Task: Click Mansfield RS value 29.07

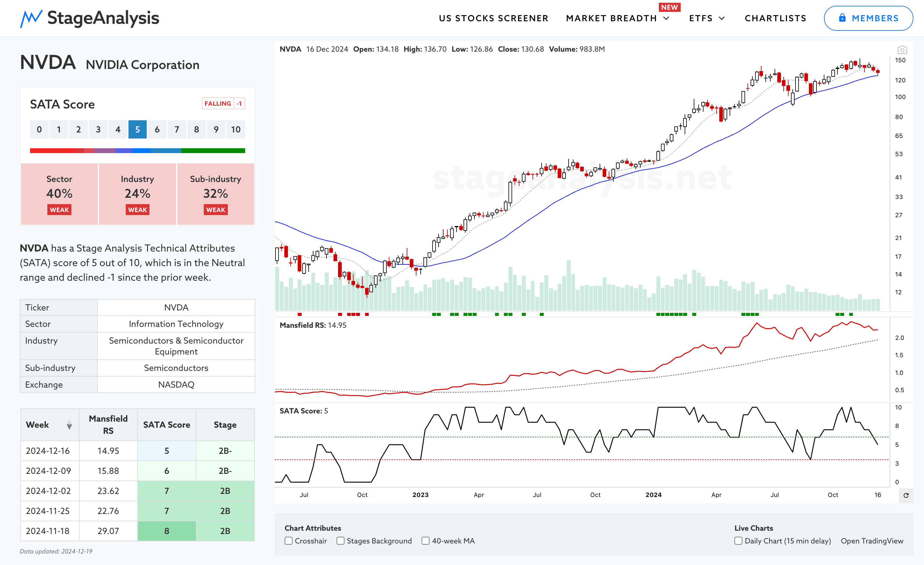Action: 108,531
